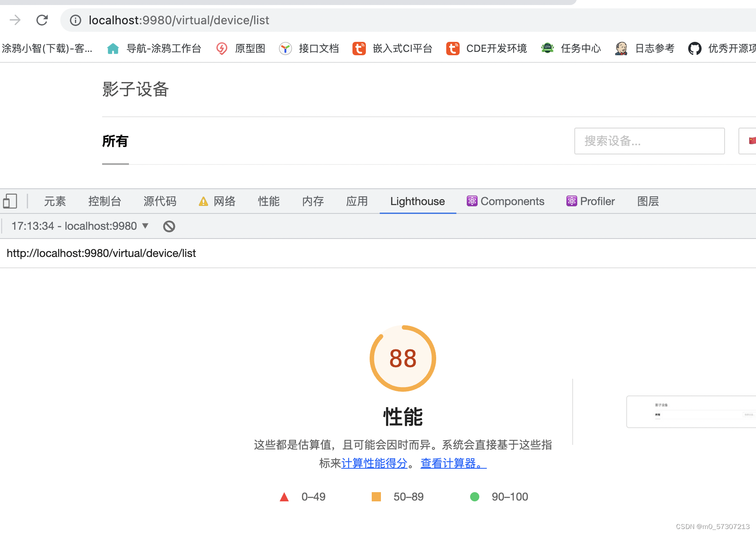Select the 所有 tab
Screen dimensions: 756x534
click(115, 141)
